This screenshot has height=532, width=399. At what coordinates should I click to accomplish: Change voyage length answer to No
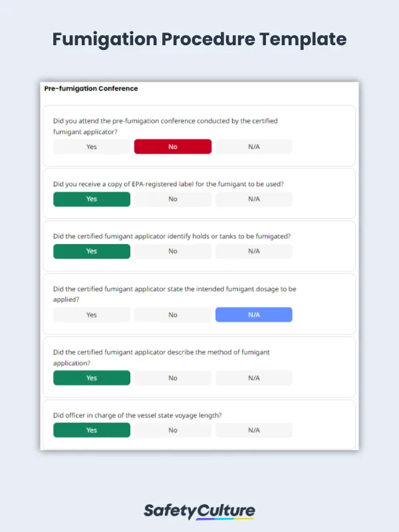click(x=172, y=430)
